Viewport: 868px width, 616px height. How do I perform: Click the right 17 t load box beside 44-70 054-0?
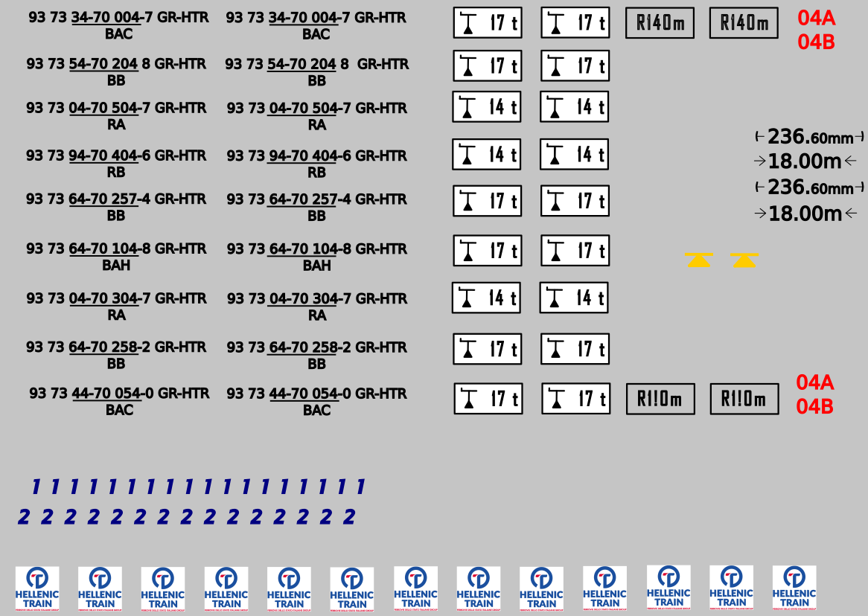575,399
